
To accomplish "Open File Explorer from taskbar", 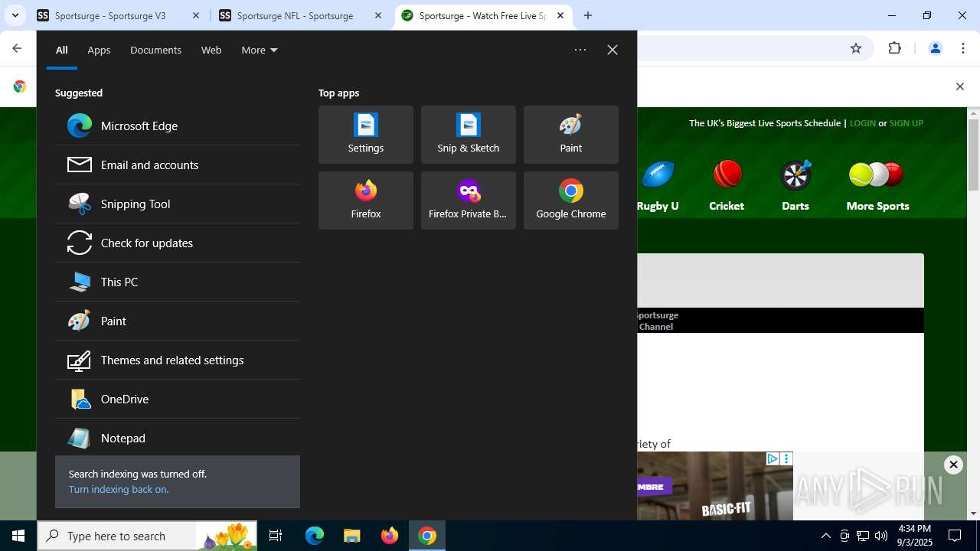I will coord(352,536).
